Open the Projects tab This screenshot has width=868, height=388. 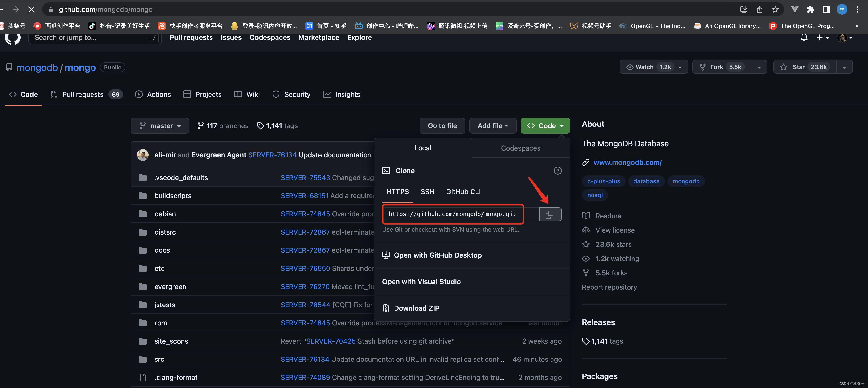[x=202, y=95]
